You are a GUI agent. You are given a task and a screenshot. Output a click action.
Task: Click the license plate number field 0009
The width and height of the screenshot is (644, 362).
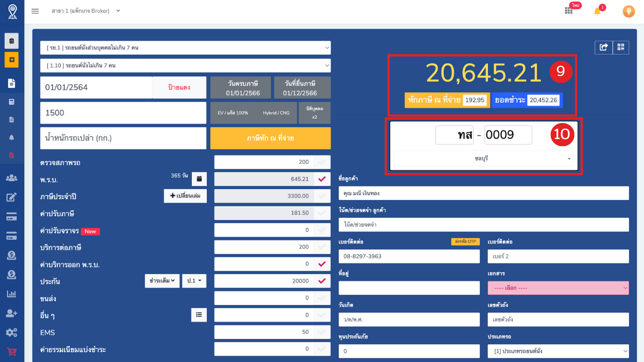tap(508, 135)
